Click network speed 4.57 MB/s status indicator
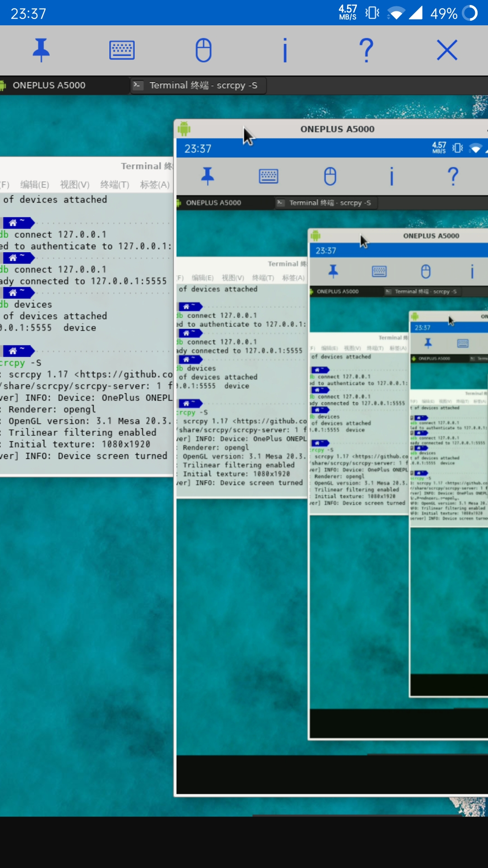The height and width of the screenshot is (868, 488). click(348, 13)
